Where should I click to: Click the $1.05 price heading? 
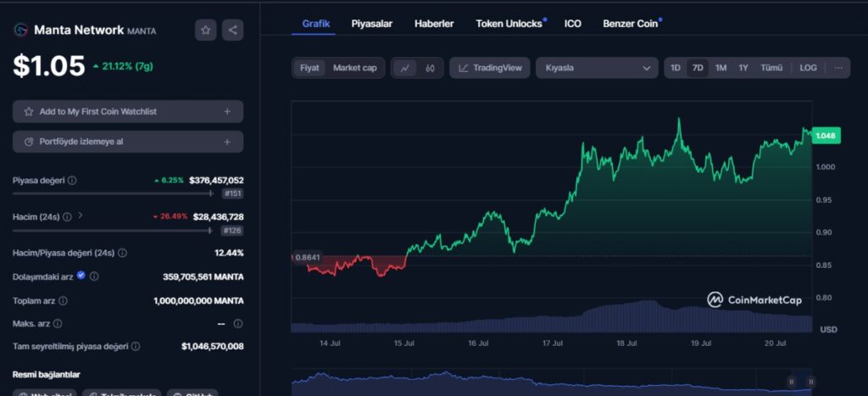coord(48,66)
